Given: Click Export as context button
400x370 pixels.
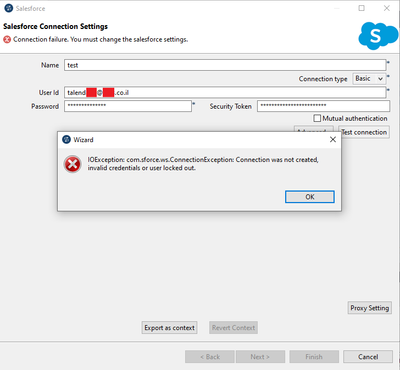Looking at the screenshot, I should [x=169, y=328].
